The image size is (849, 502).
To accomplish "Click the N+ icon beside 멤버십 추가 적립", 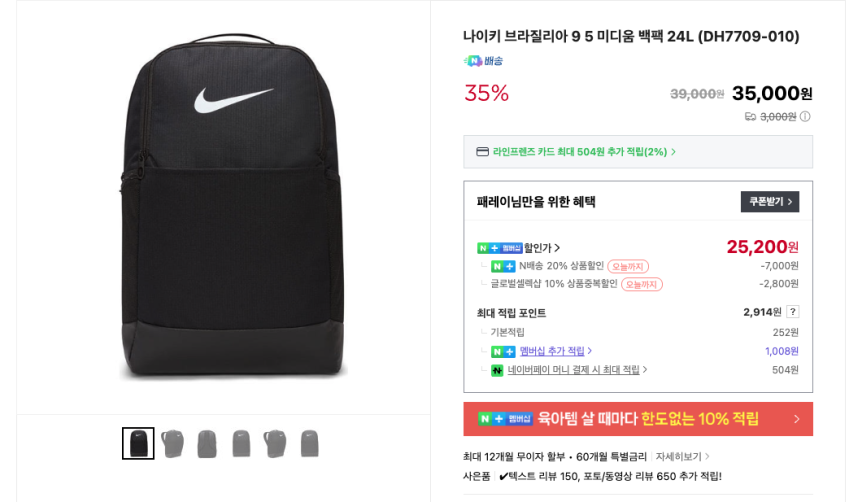I will pos(503,351).
